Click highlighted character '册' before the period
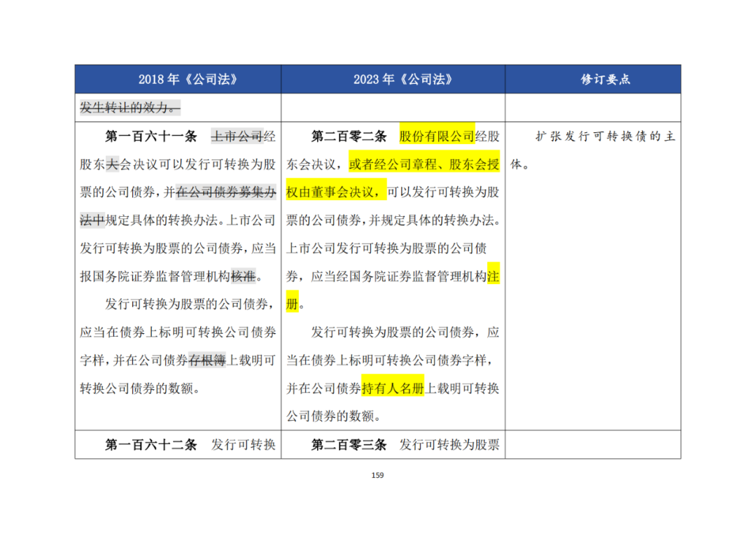756x534 pixels. coord(292,304)
